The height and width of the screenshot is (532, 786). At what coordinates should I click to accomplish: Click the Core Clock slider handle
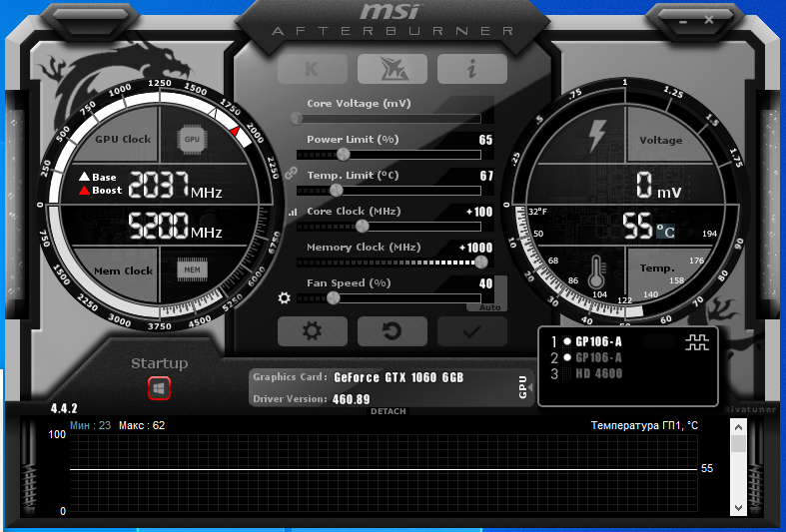point(363,227)
